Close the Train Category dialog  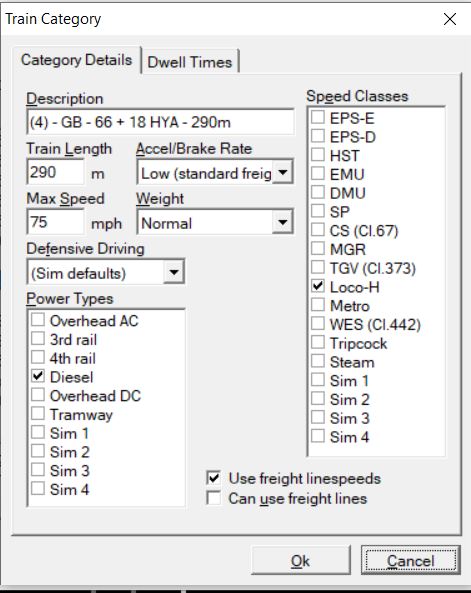click(x=450, y=19)
